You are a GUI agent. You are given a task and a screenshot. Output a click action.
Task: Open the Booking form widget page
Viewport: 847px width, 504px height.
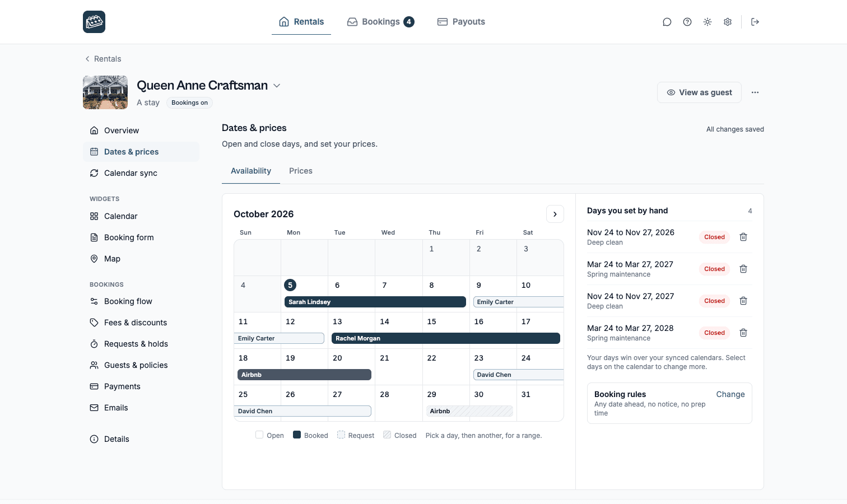[x=141, y=237]
